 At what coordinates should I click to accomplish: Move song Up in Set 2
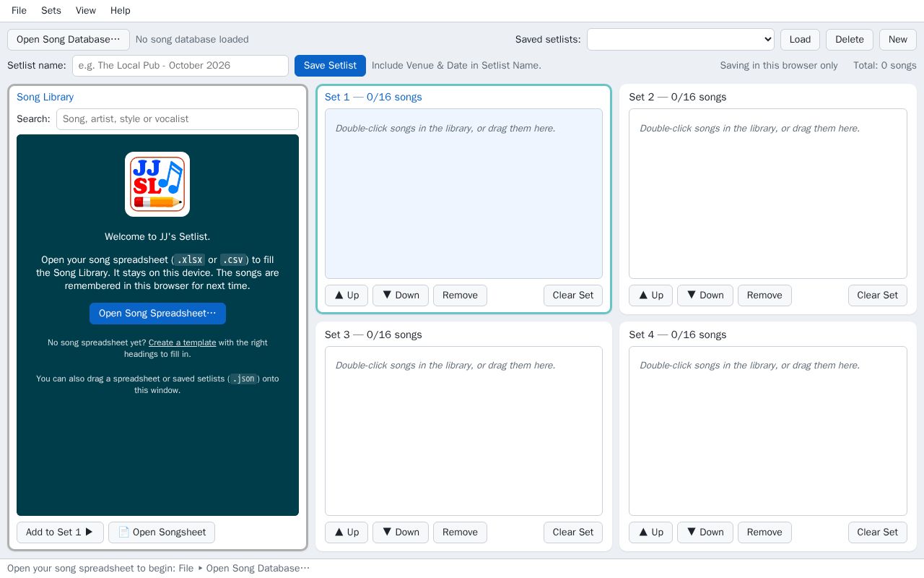pos(650,296)
